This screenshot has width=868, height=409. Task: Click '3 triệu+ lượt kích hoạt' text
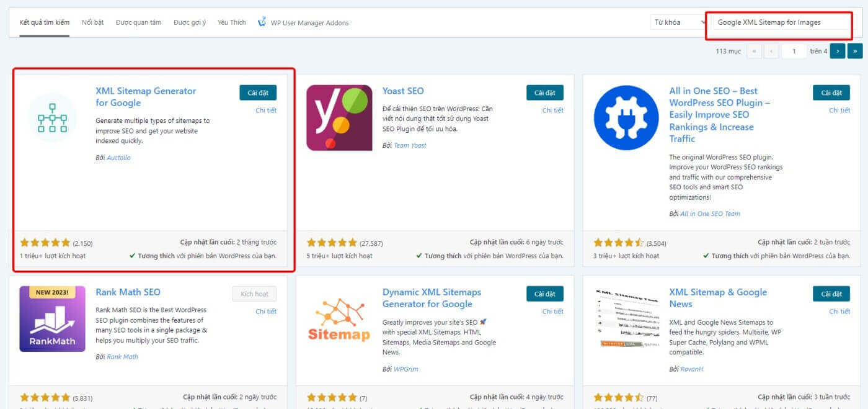coord(626,256)
